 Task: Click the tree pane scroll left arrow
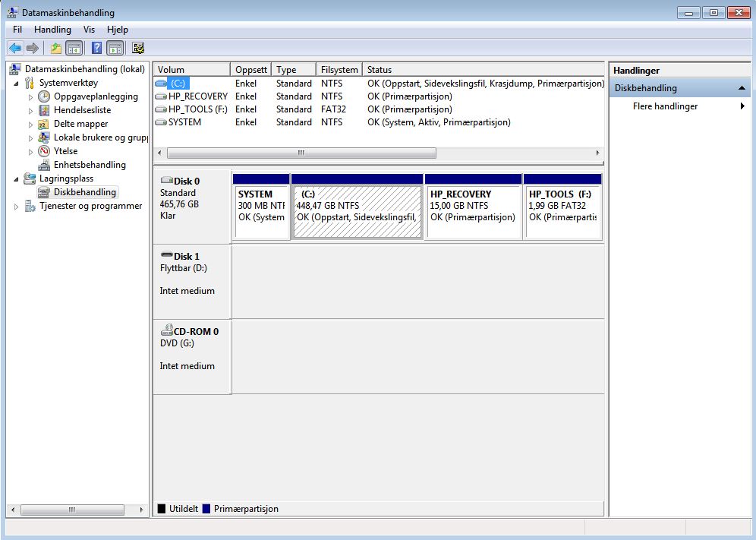[x=13, y=510]
